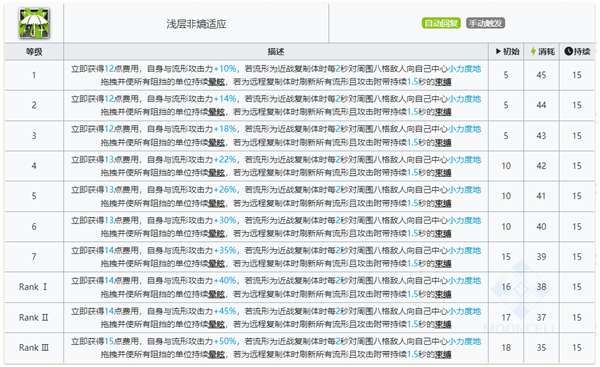This screenshot has width=600, height=367.
Task: Click the 描述 column header
Action: 276,51
